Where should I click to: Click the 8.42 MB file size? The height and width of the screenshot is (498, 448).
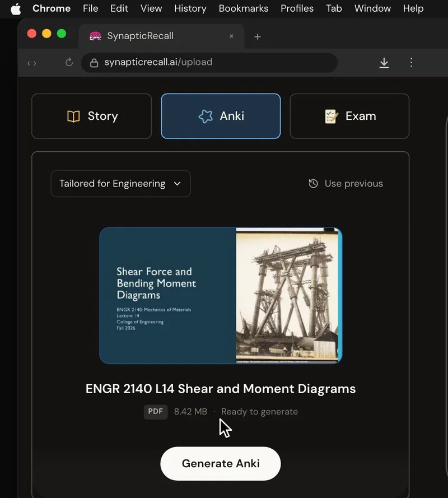click(x=190, y=412)
